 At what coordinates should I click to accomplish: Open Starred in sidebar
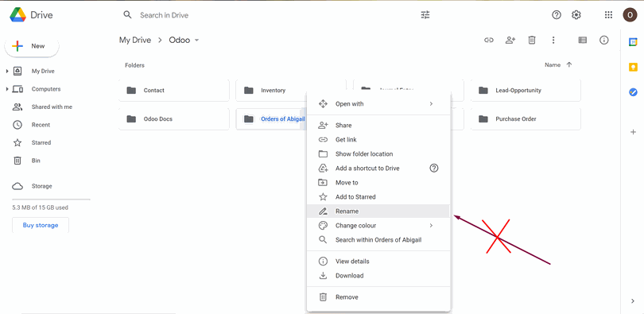[41, 143]
